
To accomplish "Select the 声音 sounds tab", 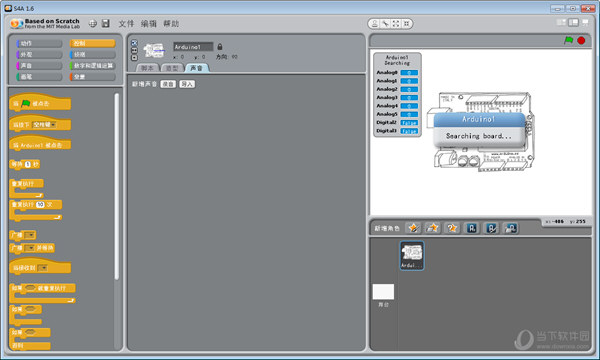I will [196, 68].
